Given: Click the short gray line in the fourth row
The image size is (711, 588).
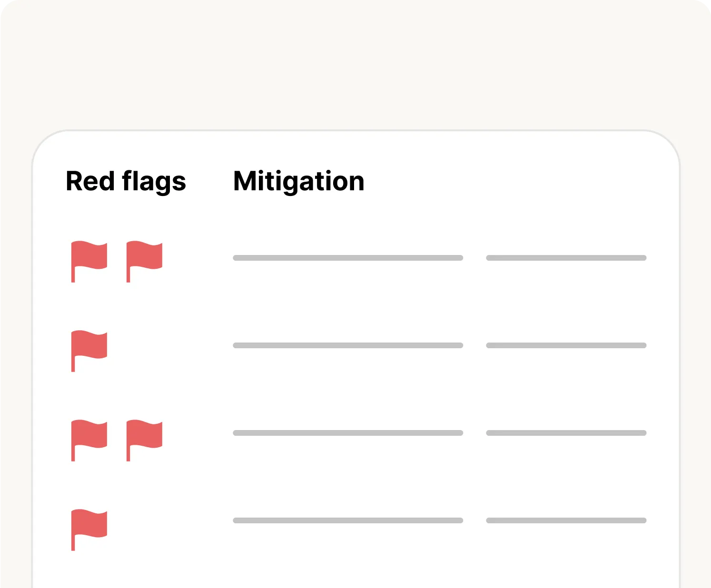Looking at the screenshot, I should [566, 520].
